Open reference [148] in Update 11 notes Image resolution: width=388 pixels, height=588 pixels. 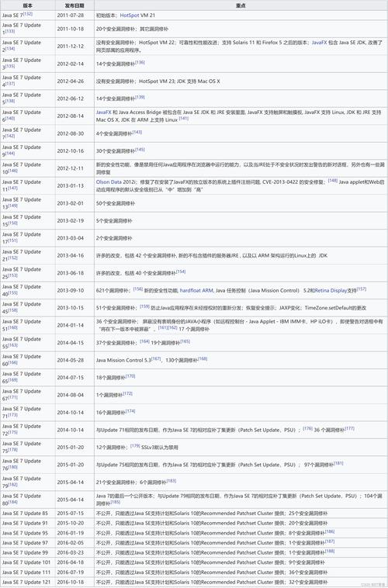[332, 181]
